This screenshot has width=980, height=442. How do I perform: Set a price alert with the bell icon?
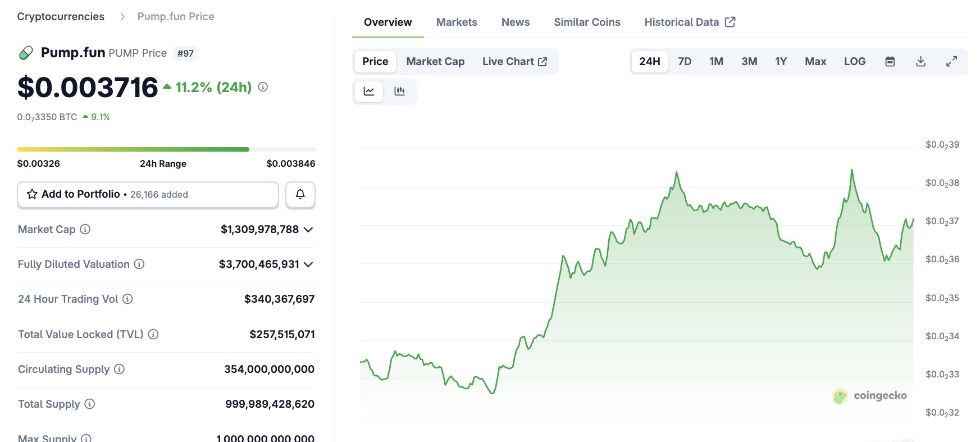coord(300,194)
